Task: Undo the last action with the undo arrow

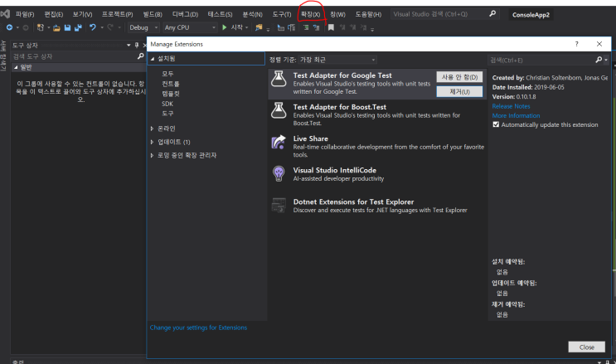Action: (x=93, y=27)
